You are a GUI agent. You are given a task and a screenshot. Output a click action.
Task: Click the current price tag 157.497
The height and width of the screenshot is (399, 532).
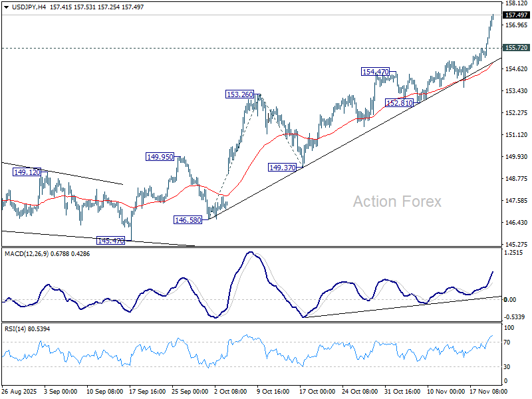coord(517,15)
